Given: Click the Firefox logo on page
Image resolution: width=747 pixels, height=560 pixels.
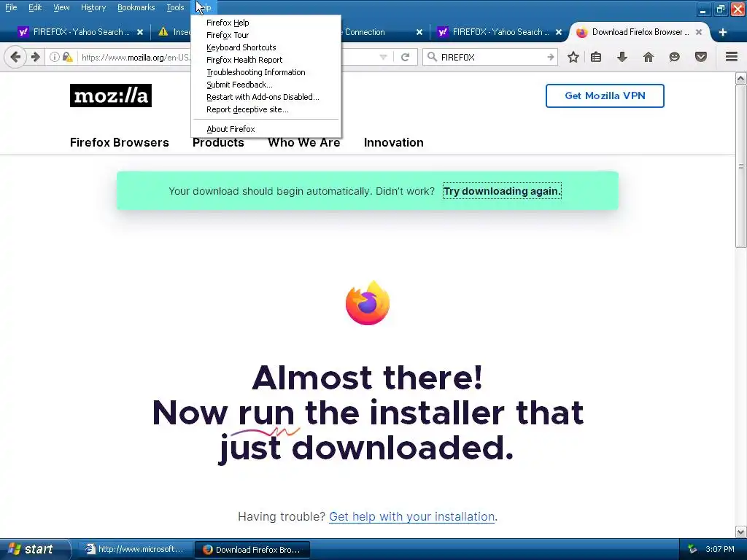Looking at the screenshot, I should [x=368, y=303].
